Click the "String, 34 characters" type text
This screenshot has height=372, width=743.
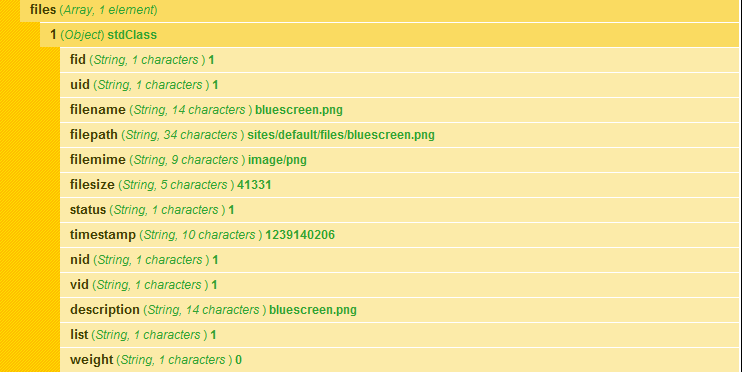point(182,135)
